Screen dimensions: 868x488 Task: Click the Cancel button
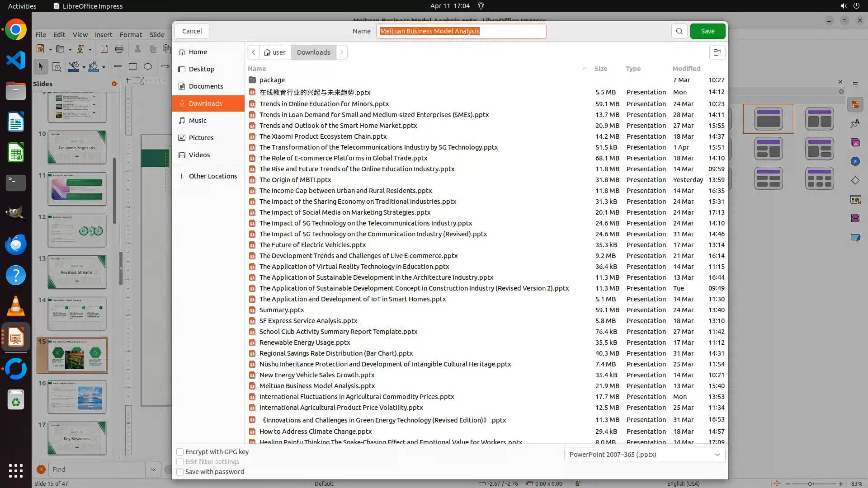[192, 31]
